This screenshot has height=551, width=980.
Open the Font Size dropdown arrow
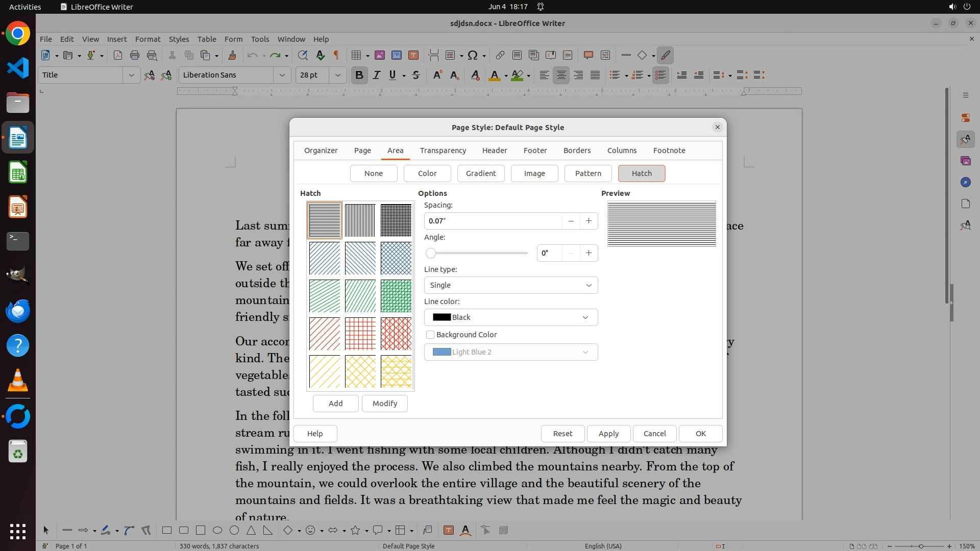[x=337, y=75]
